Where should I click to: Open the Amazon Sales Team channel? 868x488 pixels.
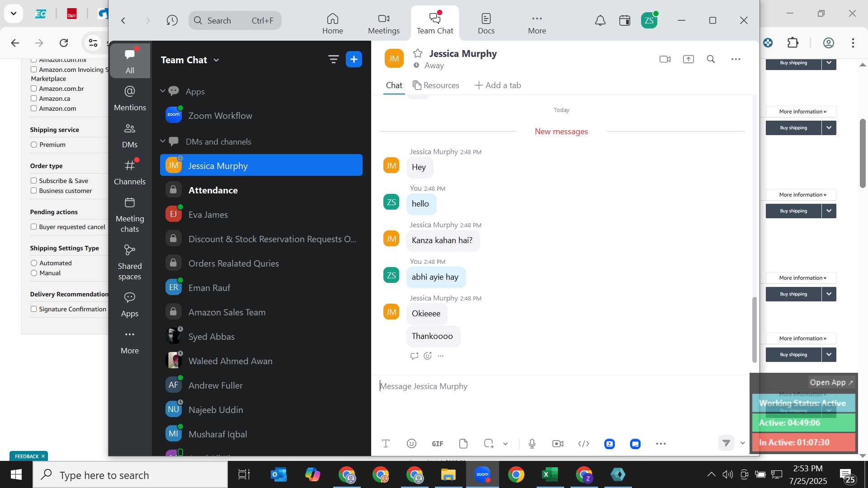coord(261,312)
